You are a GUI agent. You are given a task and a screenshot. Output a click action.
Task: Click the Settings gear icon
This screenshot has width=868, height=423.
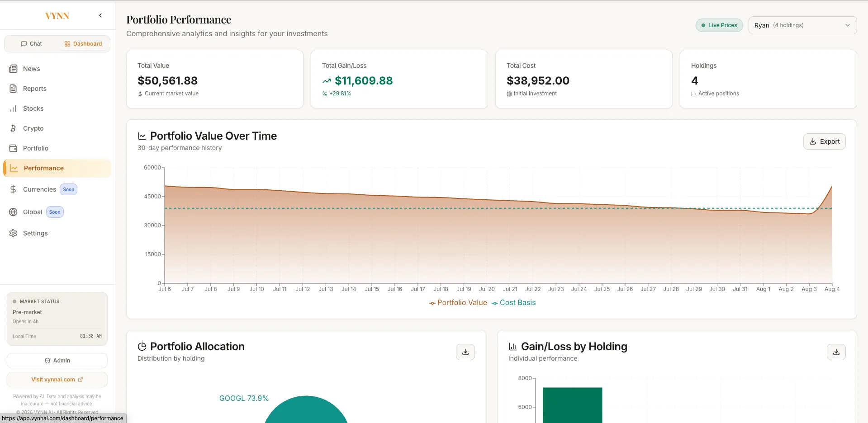[14, 233]
